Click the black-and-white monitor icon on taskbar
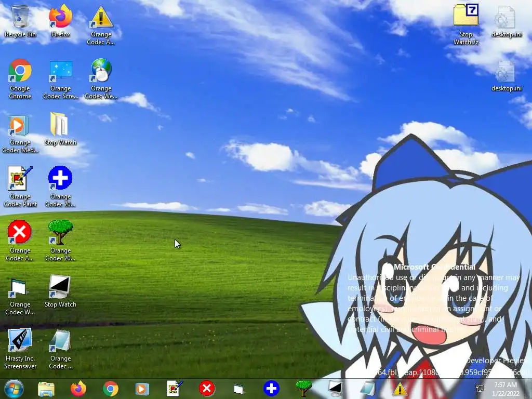The width and height of the screenshot is (532, 399). [x=335, y=389]
